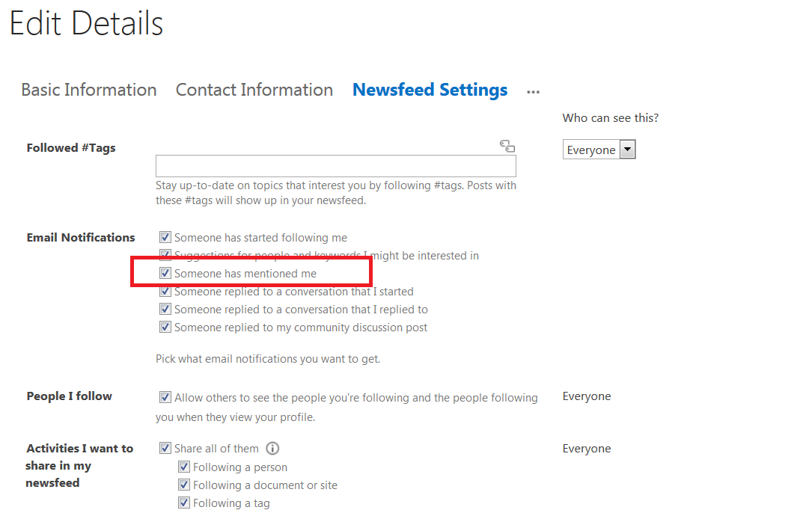Uncheck Someone replied to a conversation that I started

pyautogui.click(x=165, y=291)
